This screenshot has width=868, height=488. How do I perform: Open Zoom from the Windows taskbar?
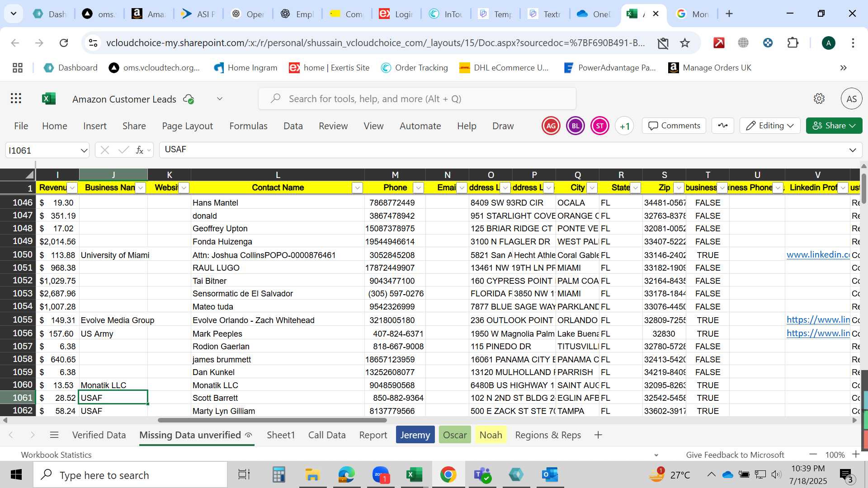point(381,475)
